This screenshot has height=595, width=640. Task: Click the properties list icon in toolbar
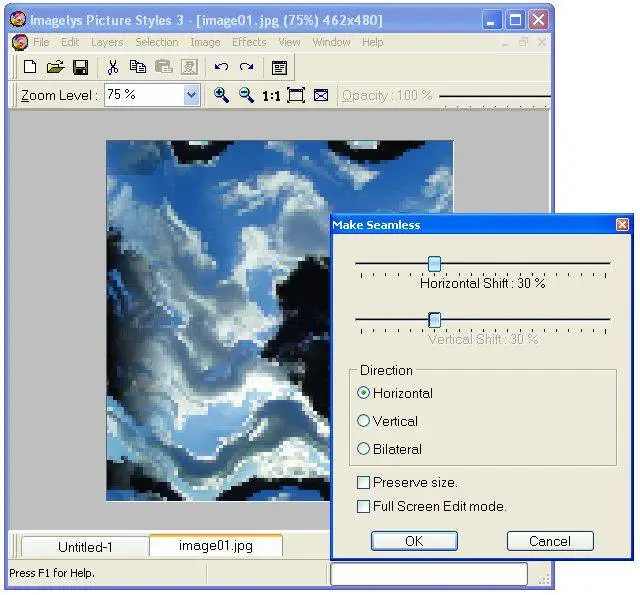tap(279, 68)
